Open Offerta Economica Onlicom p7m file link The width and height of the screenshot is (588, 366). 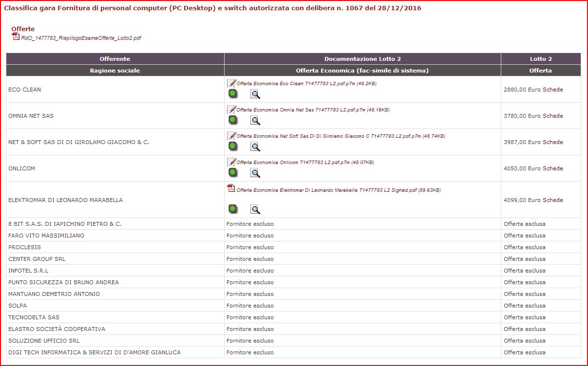[x=305, y=163]
